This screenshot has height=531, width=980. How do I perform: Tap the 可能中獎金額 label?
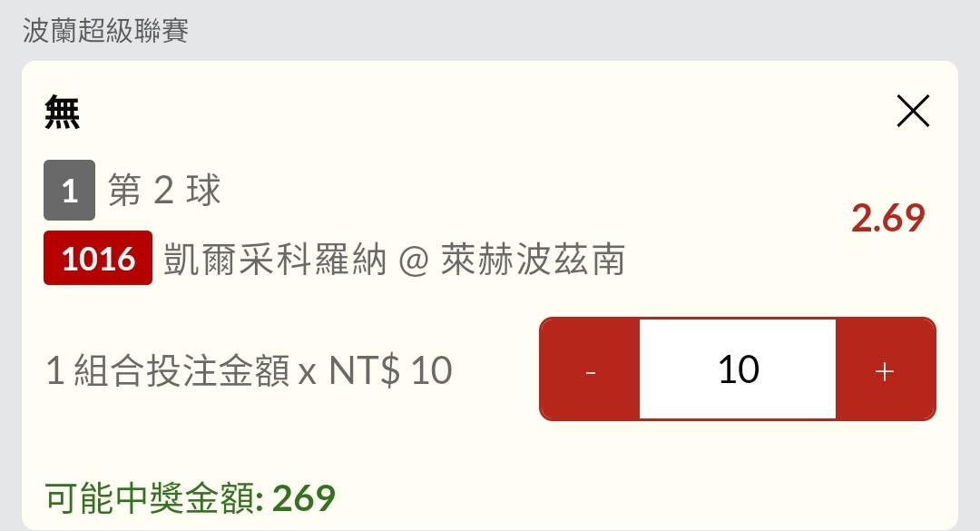point(152,498)
